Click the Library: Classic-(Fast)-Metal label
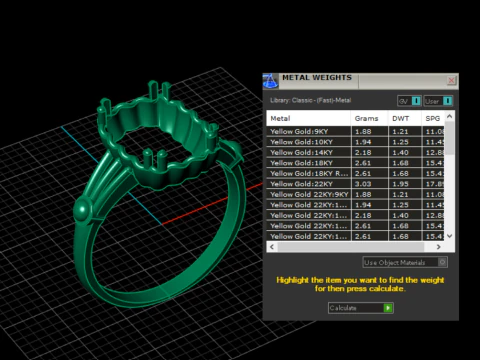 [x=310, y=100]
